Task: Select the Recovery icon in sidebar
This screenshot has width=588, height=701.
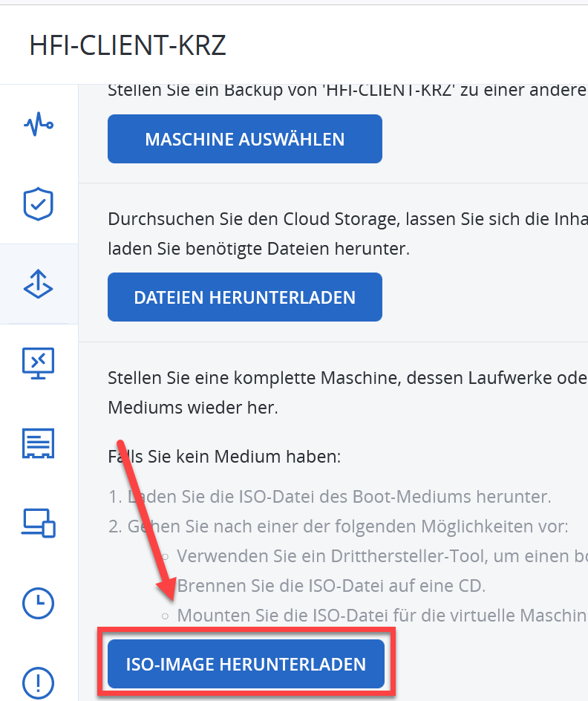Action: click(39, 284)
